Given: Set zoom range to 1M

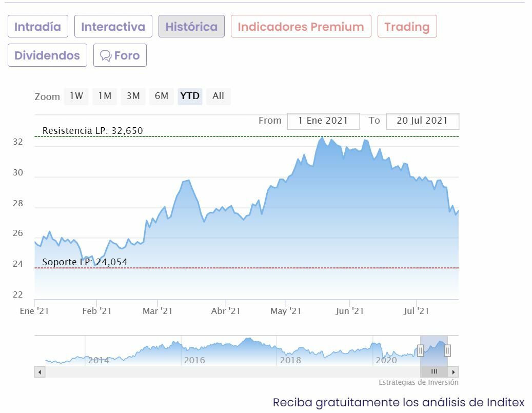Looking at the screenshot, I should coord(105,96).
